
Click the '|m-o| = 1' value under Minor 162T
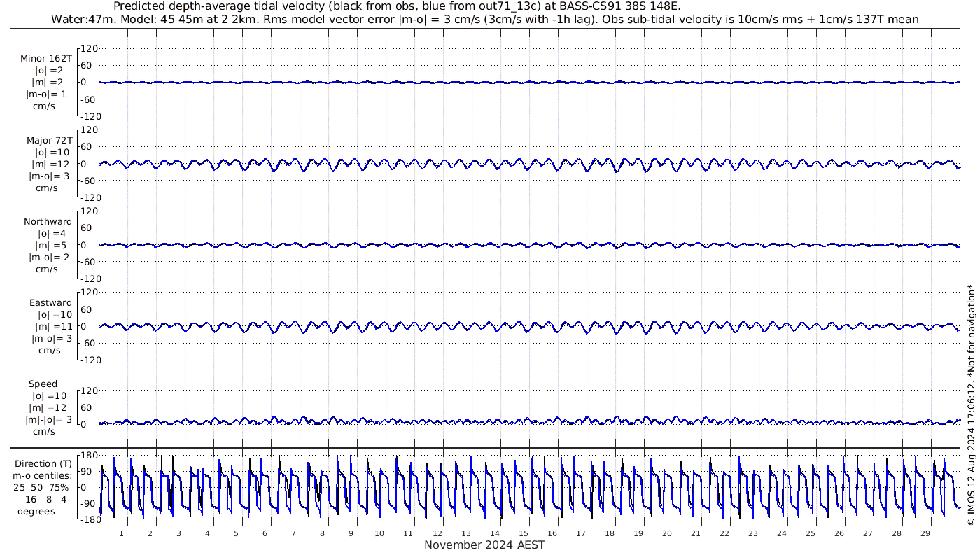pyautogui.click(x=46, y=94)
